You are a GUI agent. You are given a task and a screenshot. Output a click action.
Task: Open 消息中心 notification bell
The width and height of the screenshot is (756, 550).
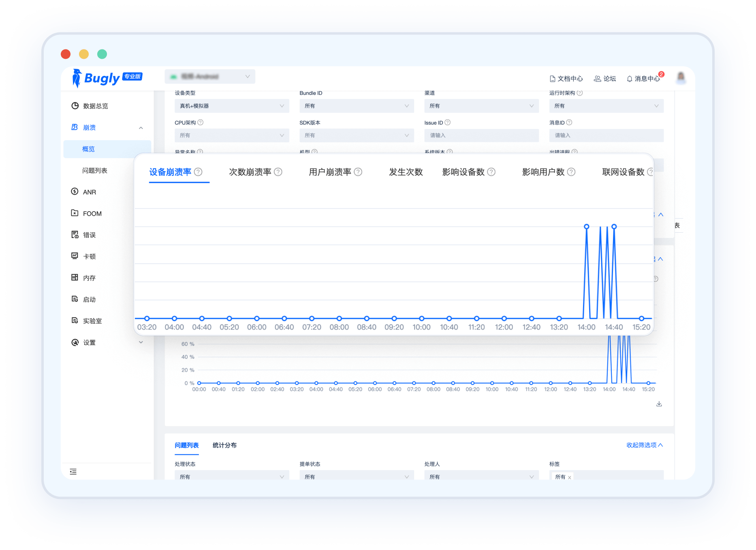pyautogui.click(x=630, y=79)
